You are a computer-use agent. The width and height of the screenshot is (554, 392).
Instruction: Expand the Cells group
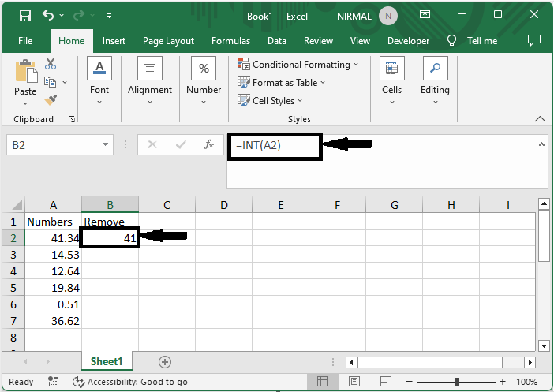click(392, 81)
